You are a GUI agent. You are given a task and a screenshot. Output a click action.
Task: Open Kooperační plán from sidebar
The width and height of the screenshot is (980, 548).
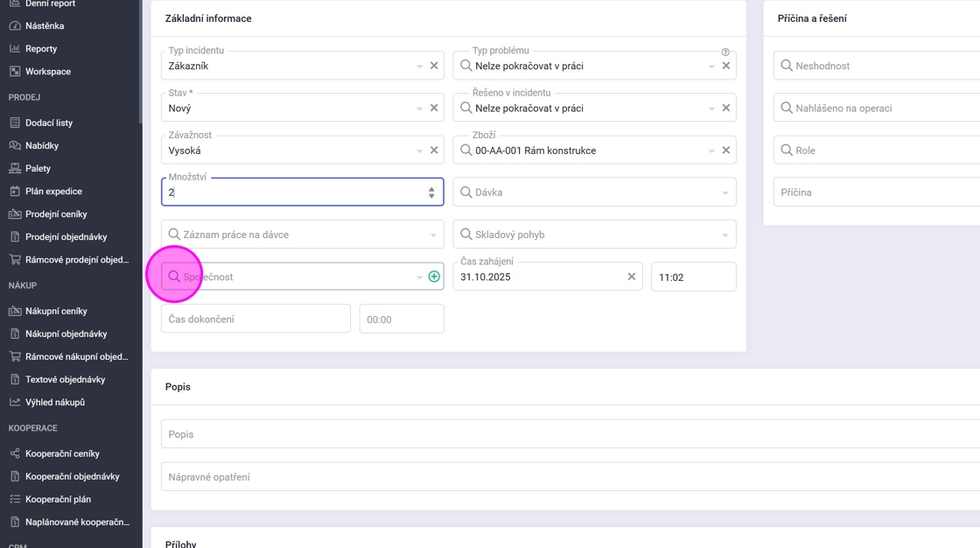(x=58, y=499)
